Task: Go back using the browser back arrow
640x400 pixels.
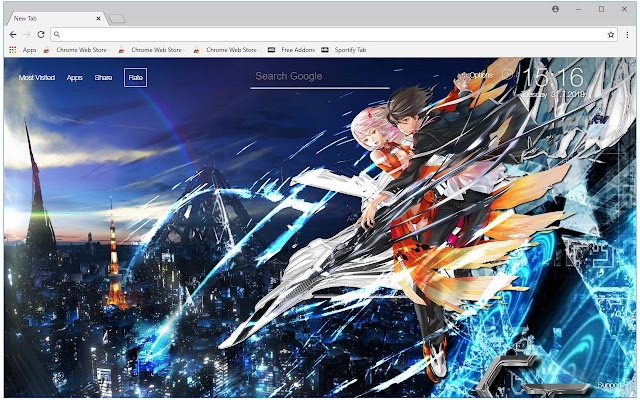Action: point(13,35)
